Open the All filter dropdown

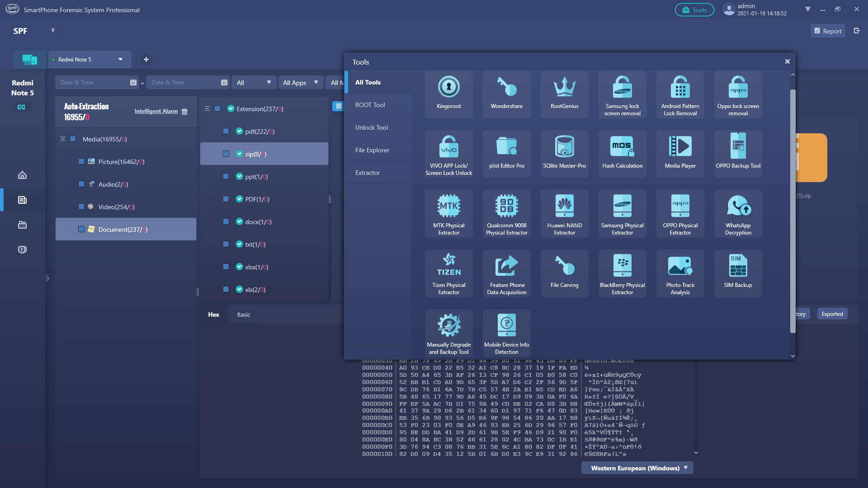tap(254, 82)
